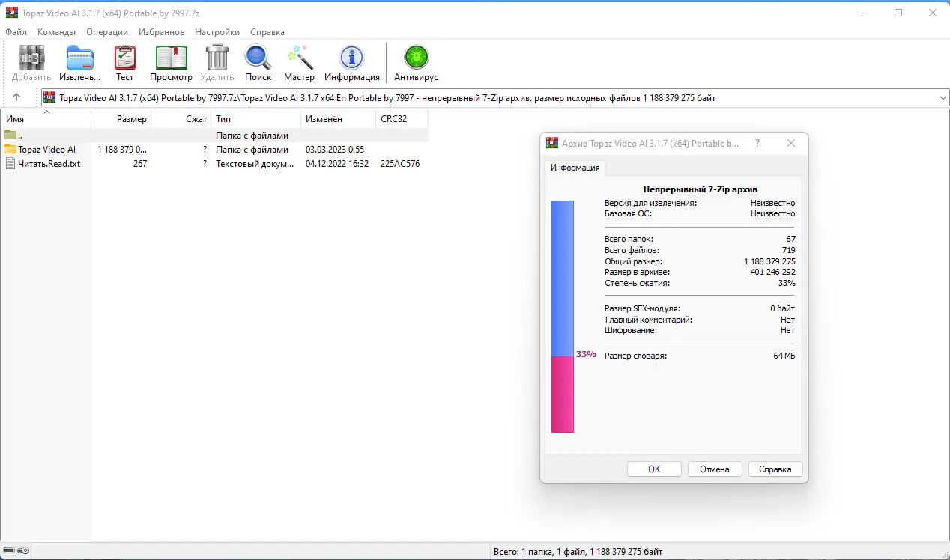Open the Настройки menu
Screen dimensions: 950x560
(x=217, y=31)
